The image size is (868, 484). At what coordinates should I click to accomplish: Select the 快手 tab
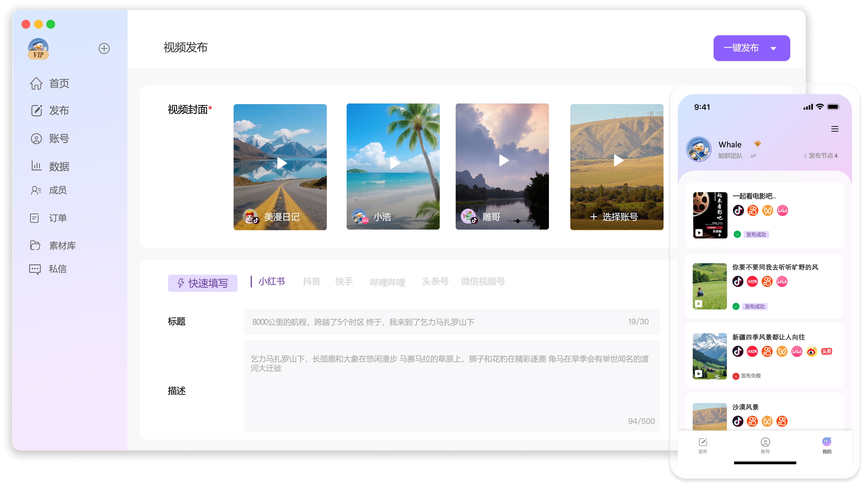(344, 281)
